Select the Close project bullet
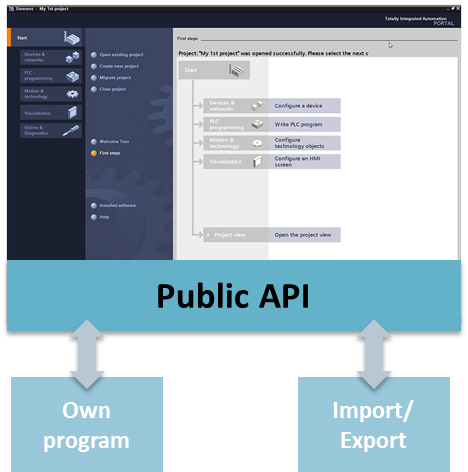This screenshot has height=472, width=468. coord(94,89)
